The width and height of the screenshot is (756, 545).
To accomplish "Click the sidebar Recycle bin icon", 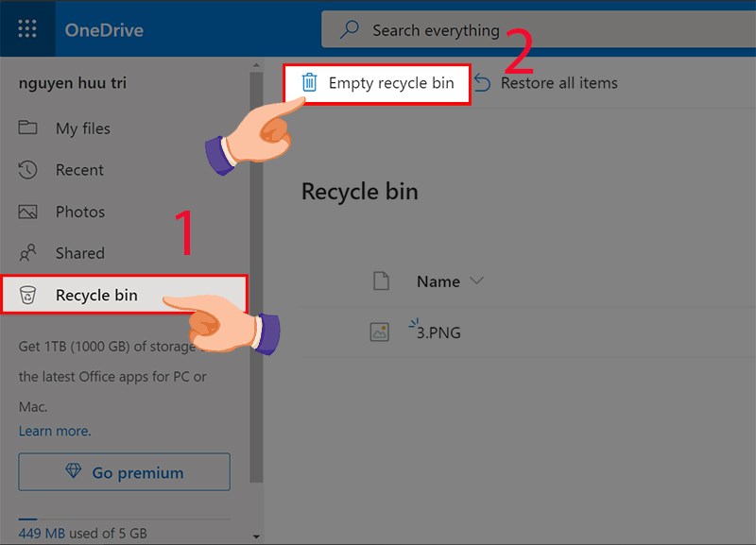I will 27,295.
